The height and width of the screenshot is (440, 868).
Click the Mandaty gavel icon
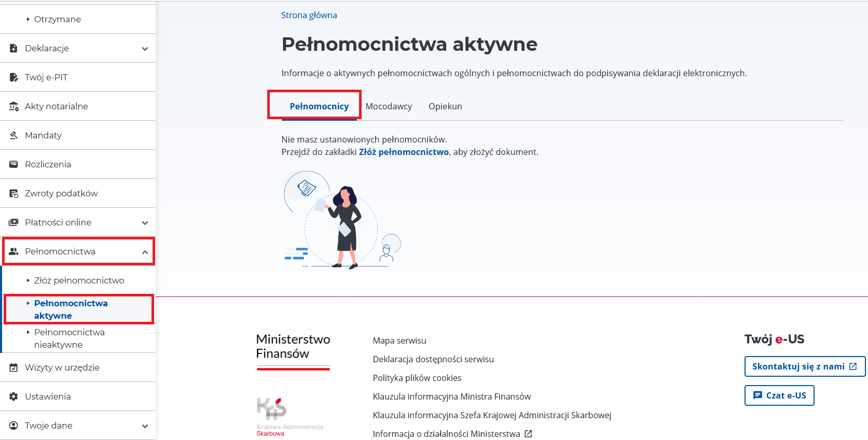coord(14,135)
